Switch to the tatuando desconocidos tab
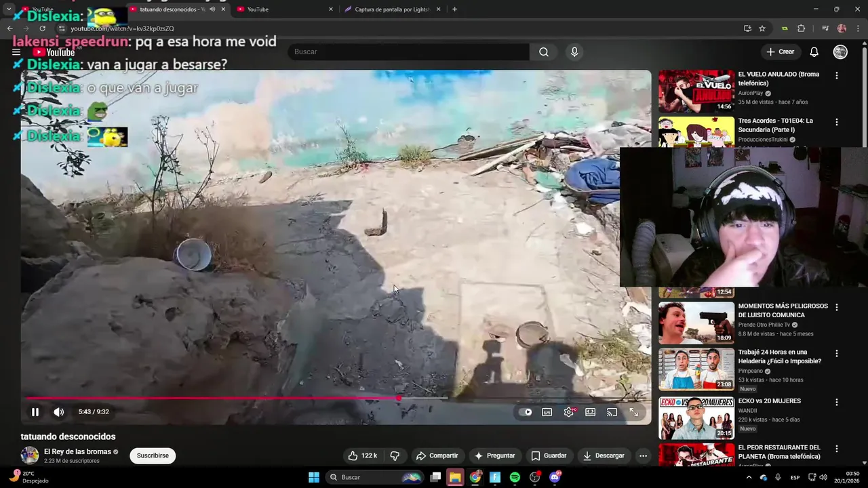Image resolution: width=868 pixels, height=488 pixels. click(x=178, y=9)
